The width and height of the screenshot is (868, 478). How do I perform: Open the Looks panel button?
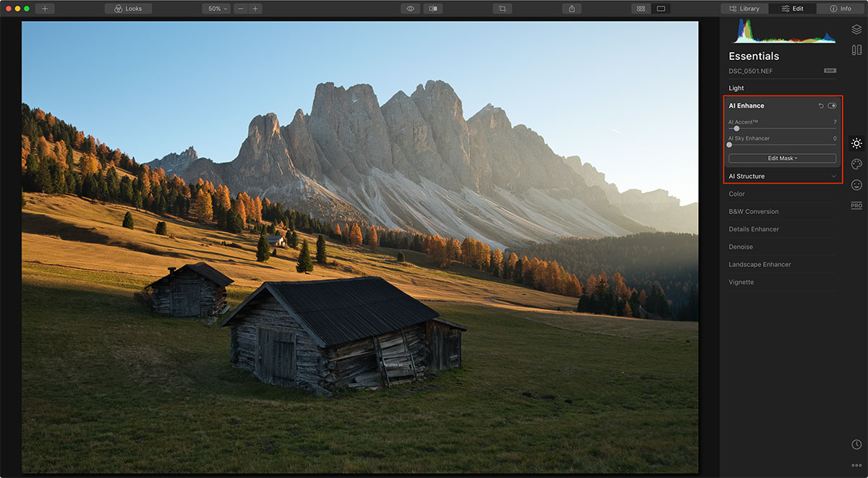[128, 9]
